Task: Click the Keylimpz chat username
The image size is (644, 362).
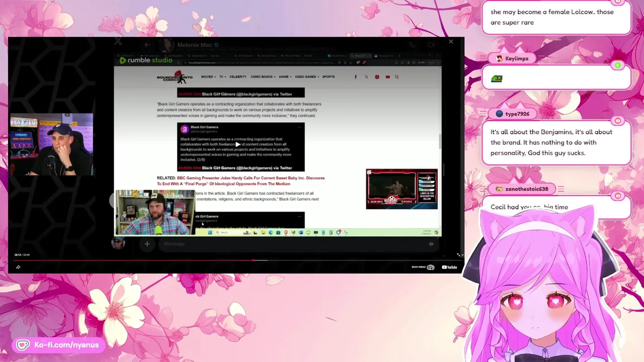Action: (x=517, y=58)
